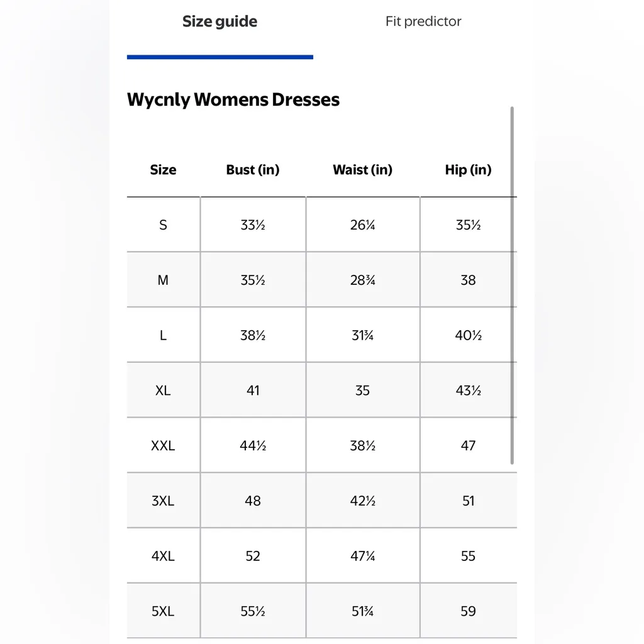Image resolution: width=644 pixels, height=644 pixels.
Task: Select the XL size row label
Action: tap(163, 391)
